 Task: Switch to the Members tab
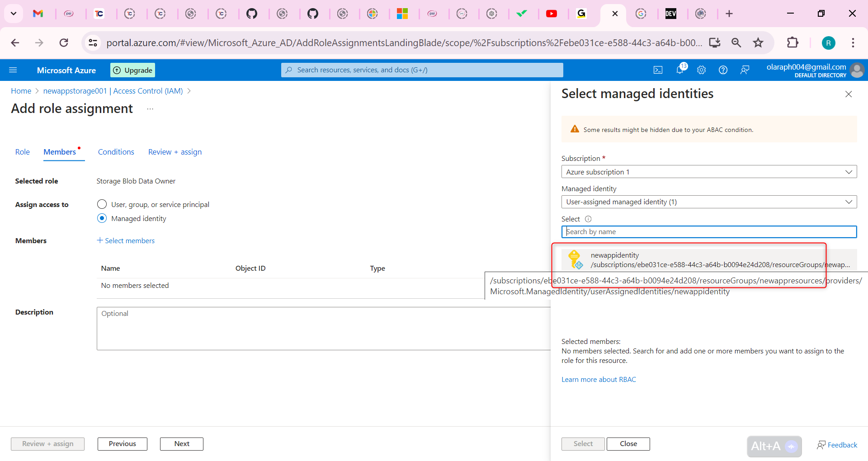point(60,152)
